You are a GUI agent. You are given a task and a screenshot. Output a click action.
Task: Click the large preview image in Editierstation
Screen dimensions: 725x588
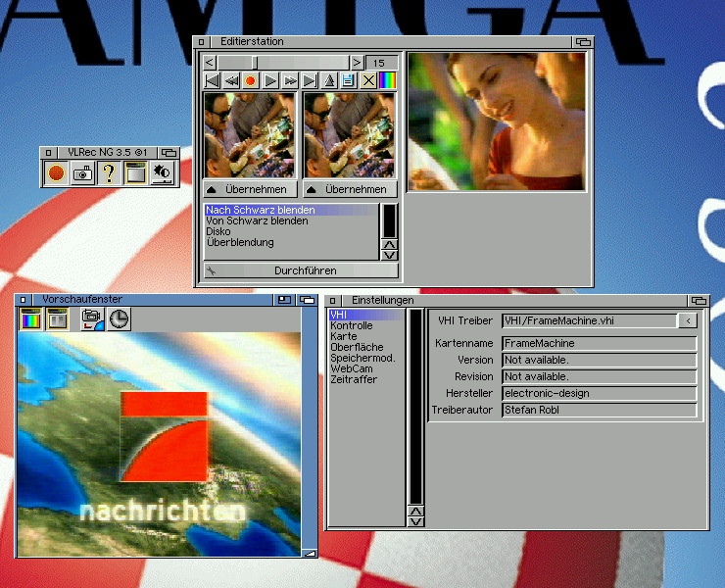point(497,122)
